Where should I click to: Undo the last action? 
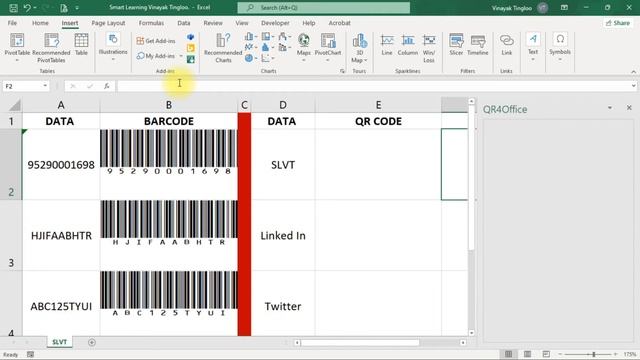pos(27,8)
